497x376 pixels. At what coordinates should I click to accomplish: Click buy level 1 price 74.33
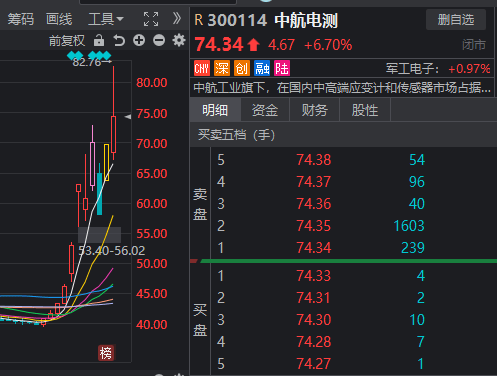(x=314, y=276)
